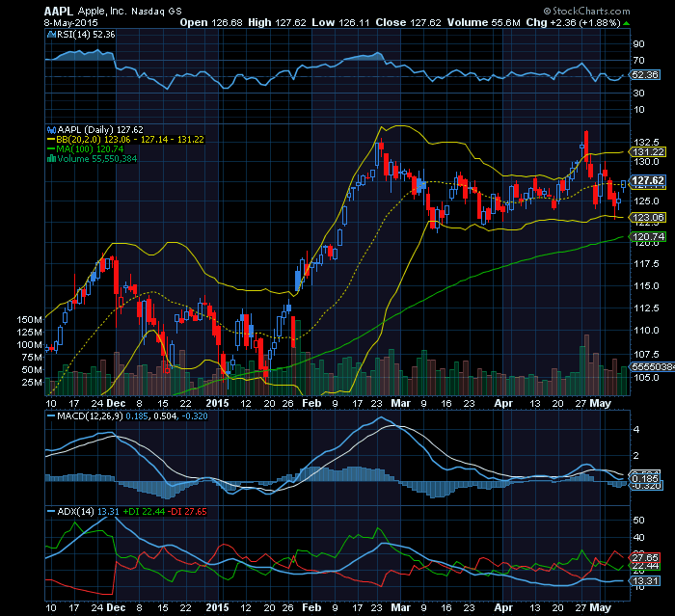Click the 100M volume axis label
This screenshot has width=675, height=616.
(29, 345)
